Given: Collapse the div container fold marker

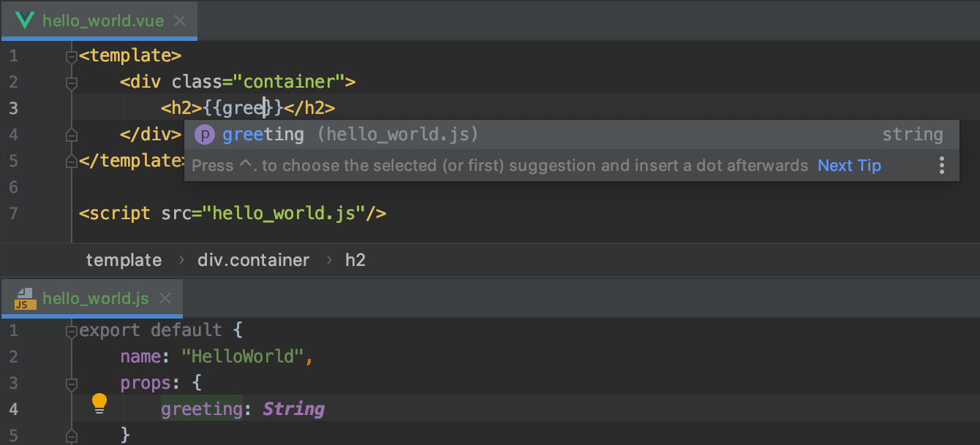Looking at the screenshot, I should pos(71,83).
